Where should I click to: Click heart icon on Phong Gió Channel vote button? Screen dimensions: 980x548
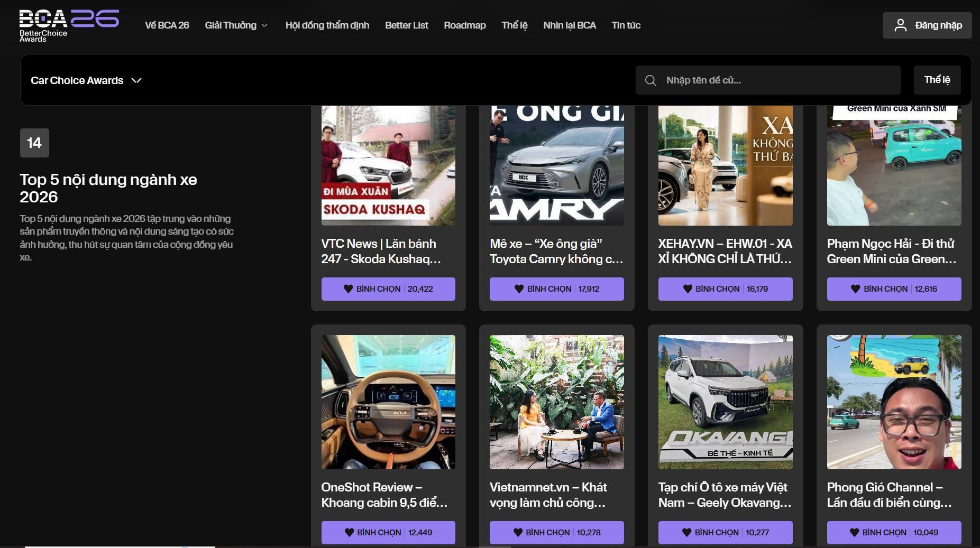point(854,533)
